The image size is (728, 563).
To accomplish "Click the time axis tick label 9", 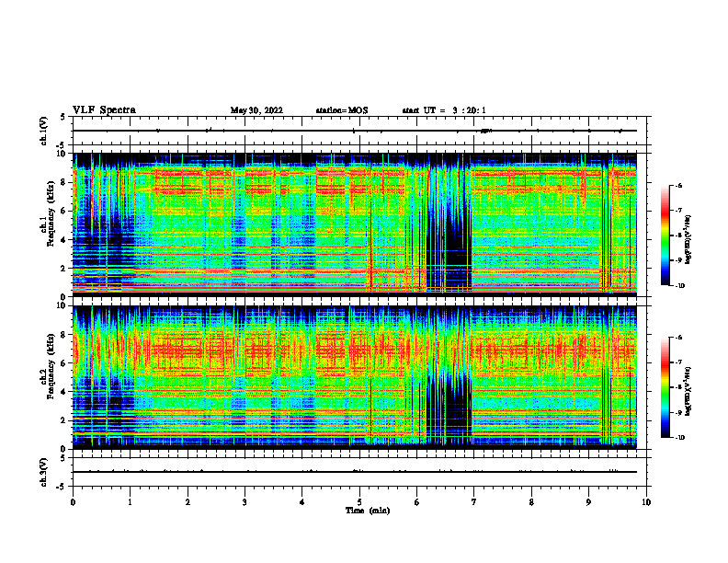I will [x=588, y=502].
